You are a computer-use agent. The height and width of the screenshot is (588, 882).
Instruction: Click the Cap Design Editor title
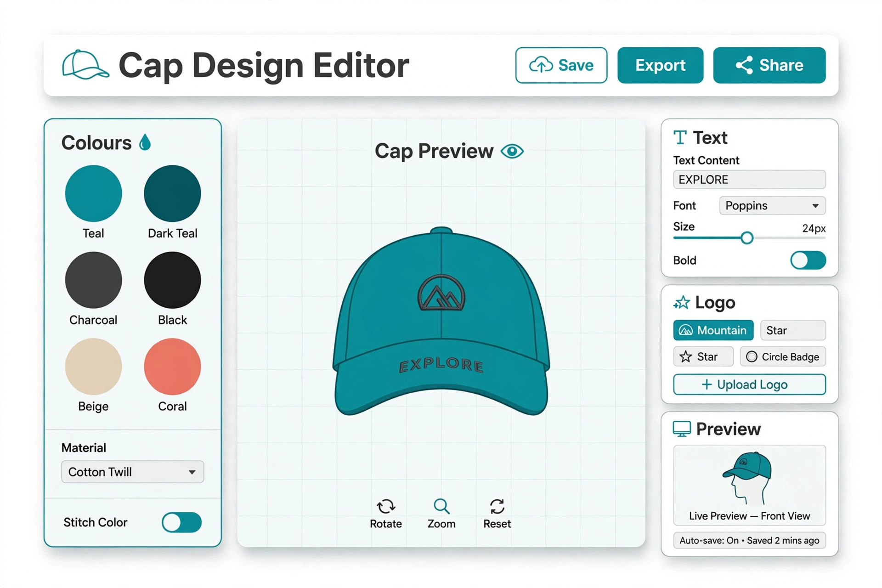click(x=264, y=66)
